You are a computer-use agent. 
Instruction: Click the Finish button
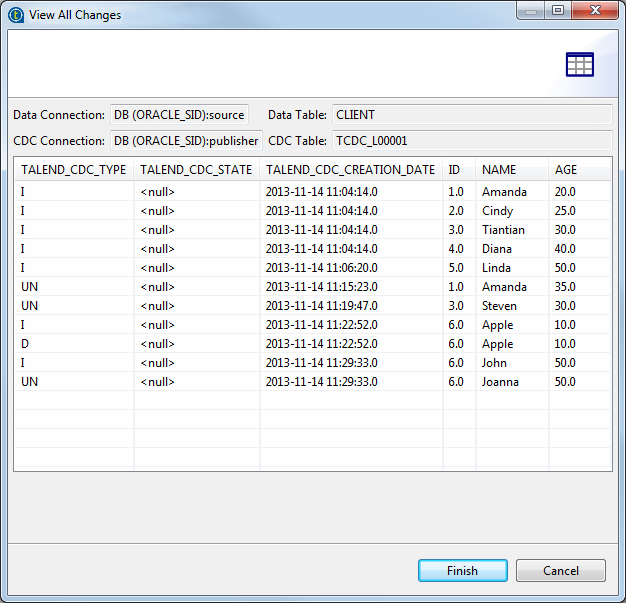click(x=462, y=570)
